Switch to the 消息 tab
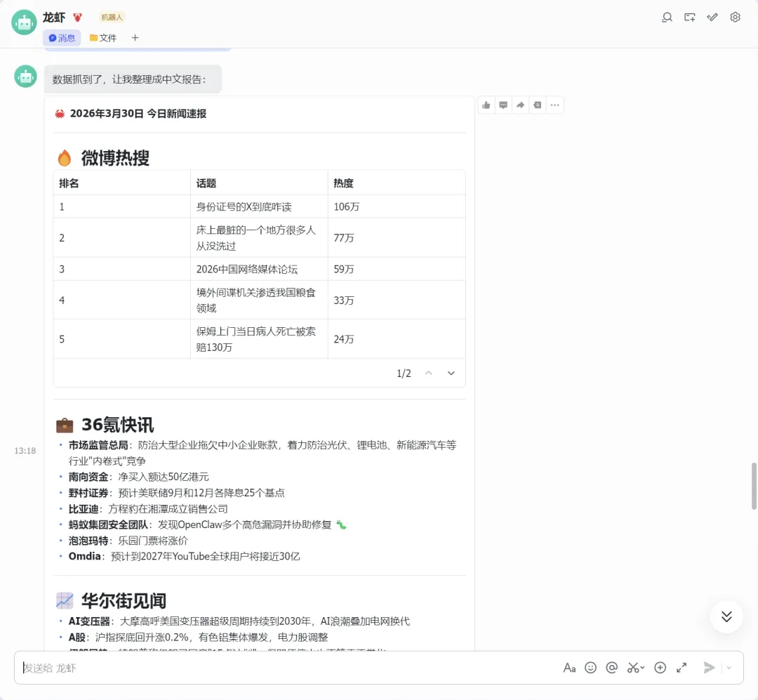Image resolution: width=758 pixels, height=700 pixels. coord(62,38)
